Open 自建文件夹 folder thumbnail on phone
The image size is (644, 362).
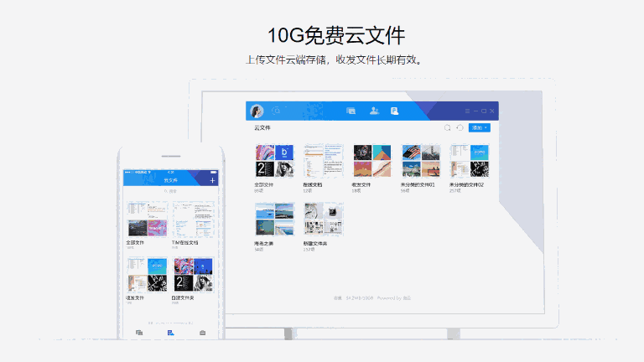(x=194, y=275)
